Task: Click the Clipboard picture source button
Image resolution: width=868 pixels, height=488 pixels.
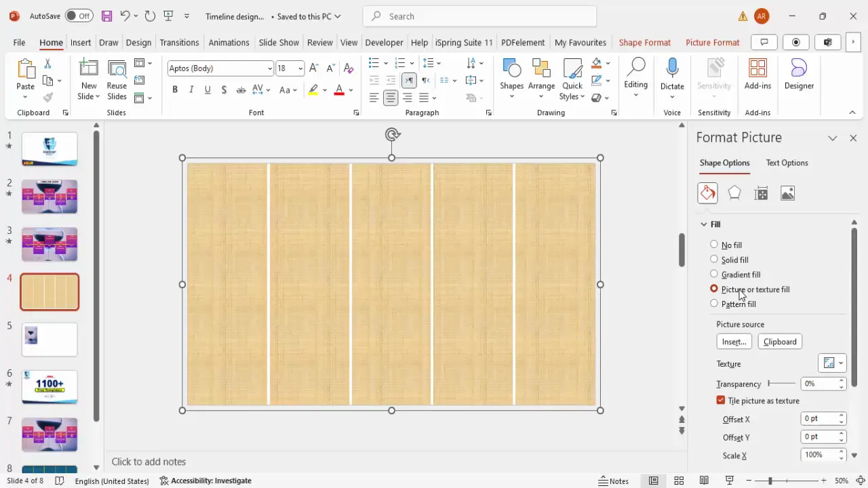Action: click(x=780, y=342)
